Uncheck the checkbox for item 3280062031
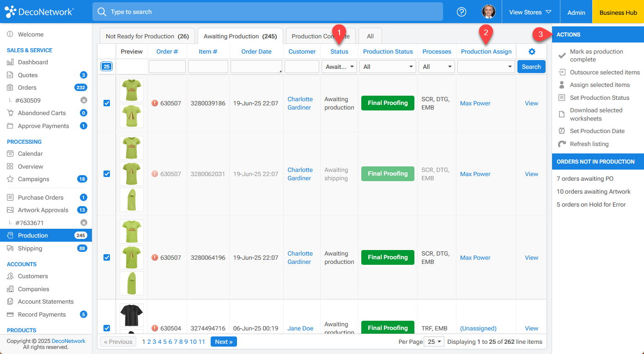The image size is (644, 354). 107,174
